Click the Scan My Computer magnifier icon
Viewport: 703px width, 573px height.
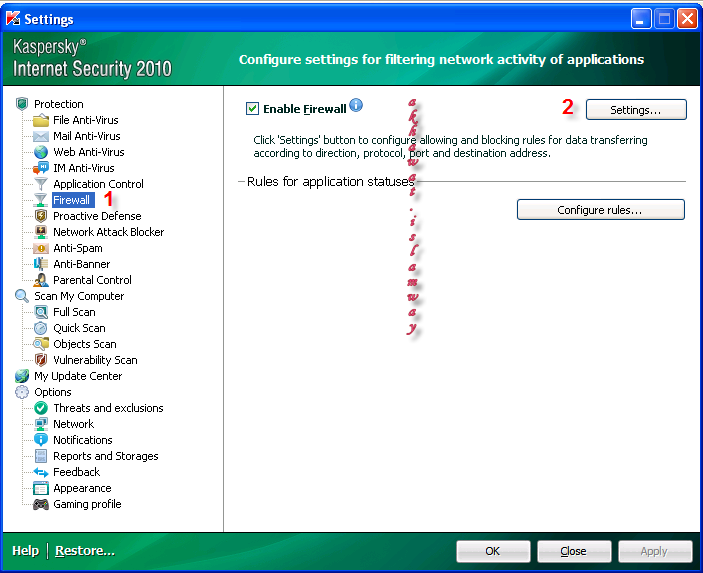pyautogui.click(x=22, y=296)
